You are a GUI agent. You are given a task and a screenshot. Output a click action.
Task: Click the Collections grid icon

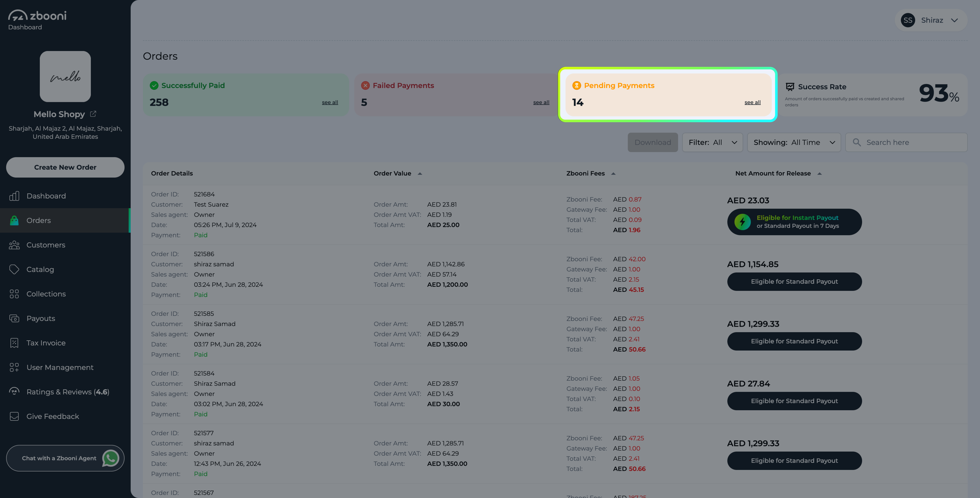(14, 294)
